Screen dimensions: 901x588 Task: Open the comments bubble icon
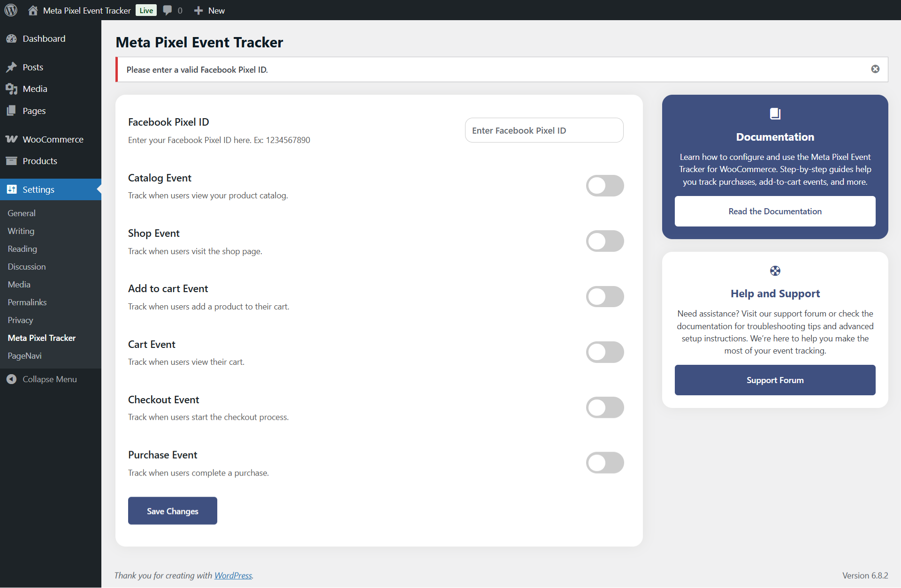(x=168, y=10)
